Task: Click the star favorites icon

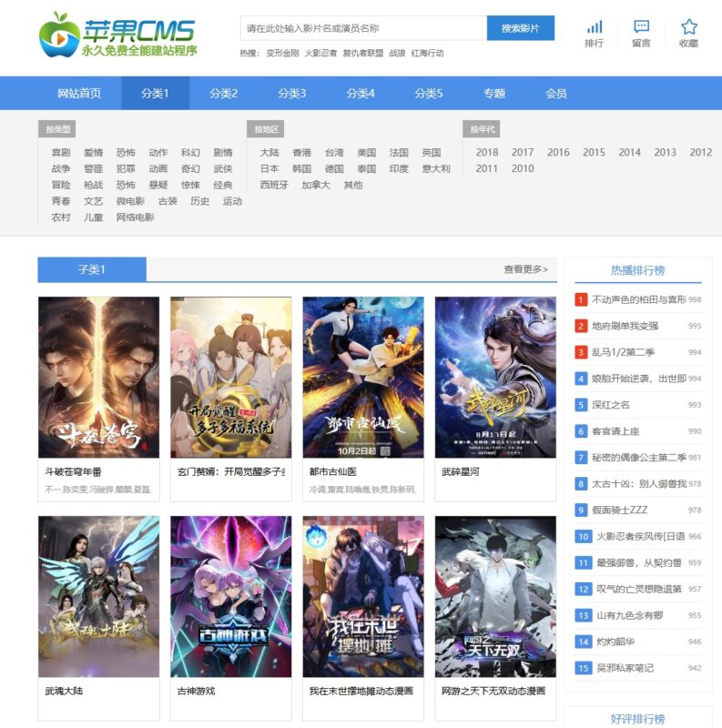Action: pyautogui.click(x=689, y=27)
